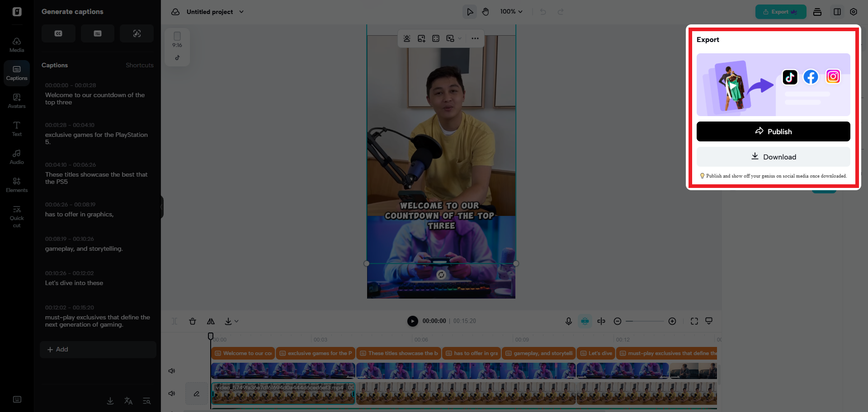Toggle the teal auto-captions switch near the mic
Screen dimensions: 868x412
tap(585, 321)
